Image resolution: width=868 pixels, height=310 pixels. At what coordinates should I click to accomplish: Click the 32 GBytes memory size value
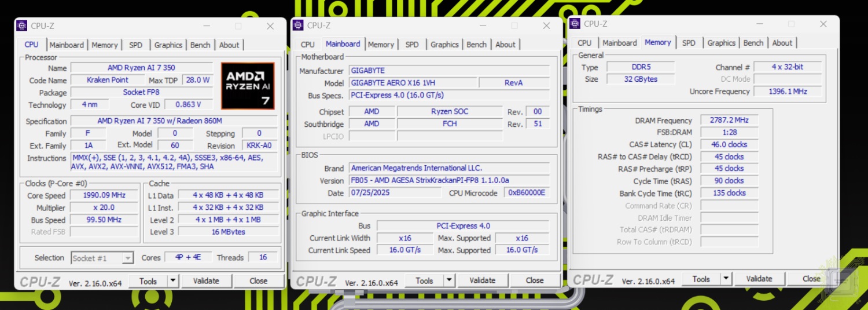point(641,79)
